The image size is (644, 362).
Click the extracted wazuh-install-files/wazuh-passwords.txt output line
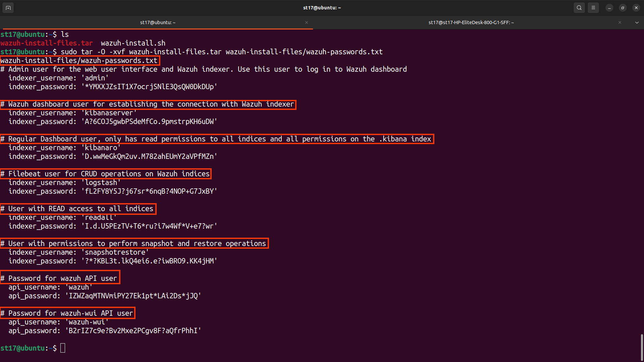[79, 60]
